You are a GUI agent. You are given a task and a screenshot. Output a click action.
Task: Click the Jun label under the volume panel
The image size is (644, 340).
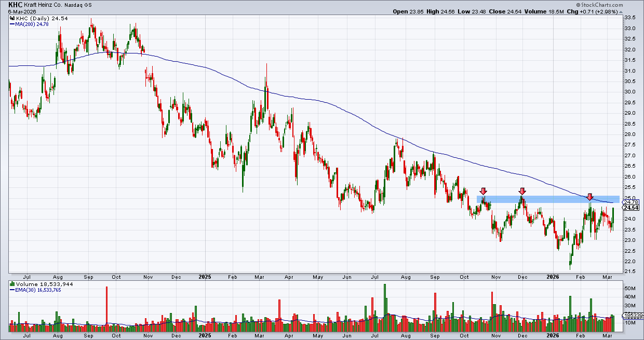(346, 336)
